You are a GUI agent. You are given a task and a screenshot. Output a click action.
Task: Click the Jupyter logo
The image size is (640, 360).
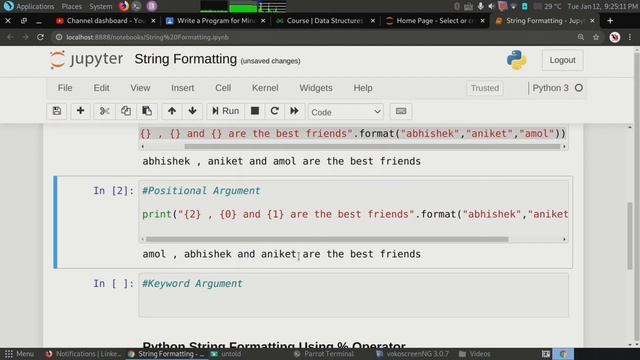pos(86,60)
